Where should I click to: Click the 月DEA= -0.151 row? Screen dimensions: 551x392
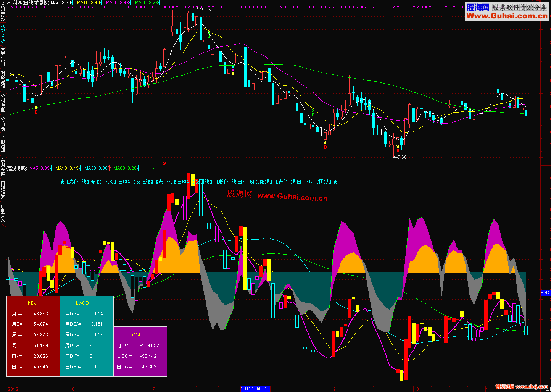click(x=84, y=324)
